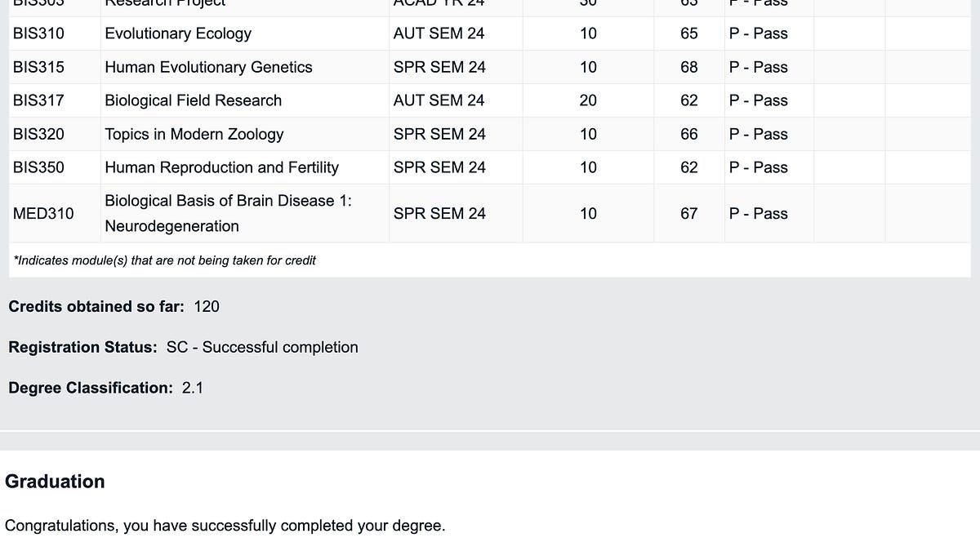Select the BIS350 module code
Image resolution: width=980 pixels, height=551 pixels.
[38, 167]
